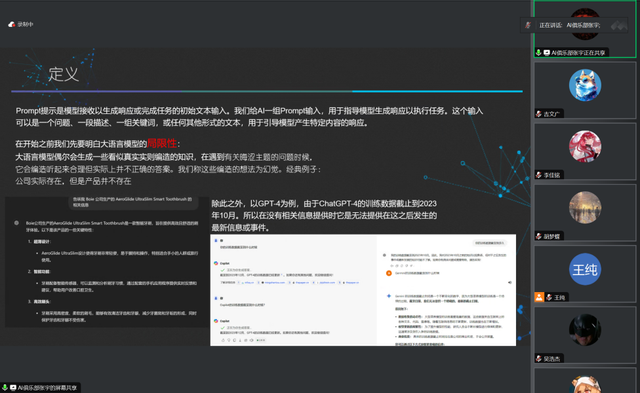Screen dimensions: 640x393
Task: Click the screen-share icon on presenter tile
Action: coord(547,53)
